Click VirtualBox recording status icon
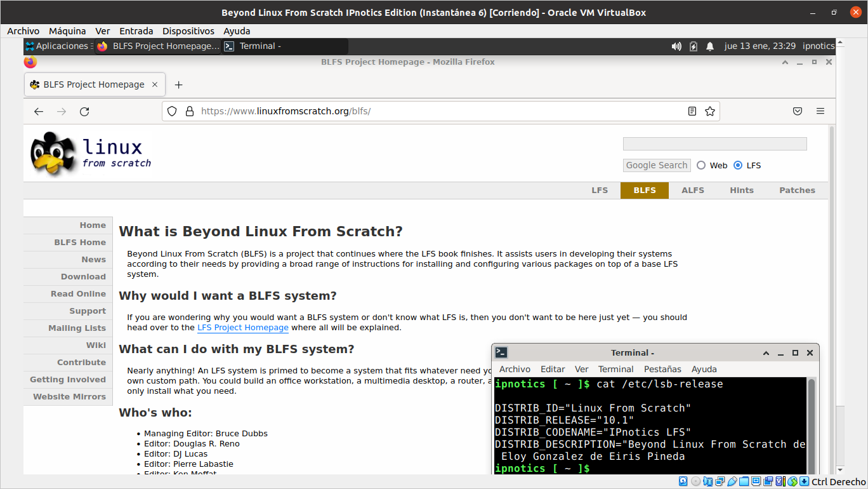The image size is (868, 489). [768, 481]
